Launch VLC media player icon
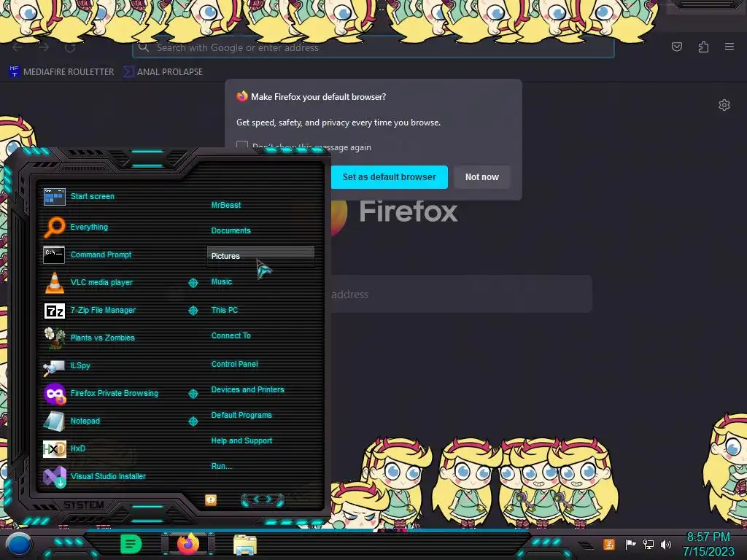 54,282
